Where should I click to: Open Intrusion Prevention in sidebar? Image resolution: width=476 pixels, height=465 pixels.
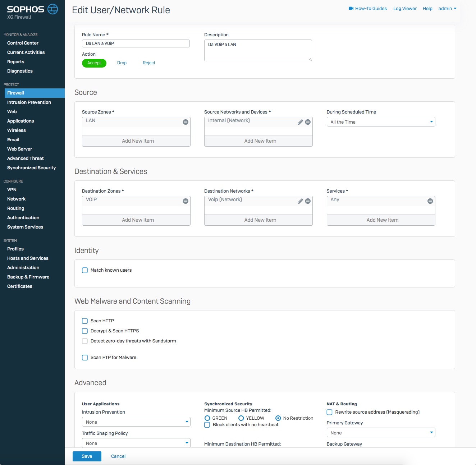(x=29, y=102)
